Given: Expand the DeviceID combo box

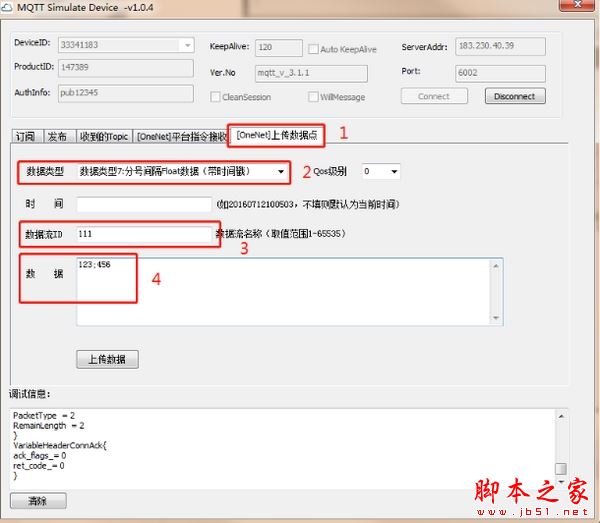Looking at the screenshot, I should tap(187, 45).
